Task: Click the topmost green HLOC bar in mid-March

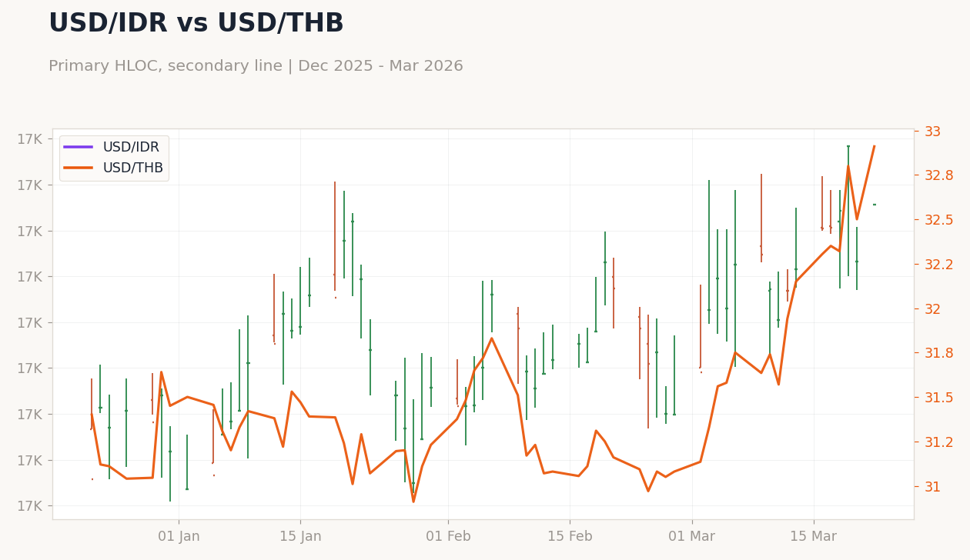Action: [848, 211]
